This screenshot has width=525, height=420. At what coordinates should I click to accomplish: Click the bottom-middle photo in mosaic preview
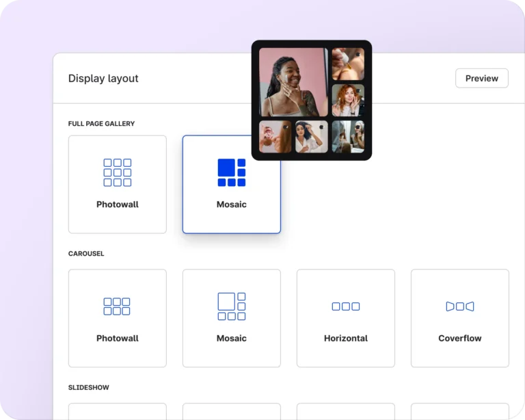coord(312,137)
